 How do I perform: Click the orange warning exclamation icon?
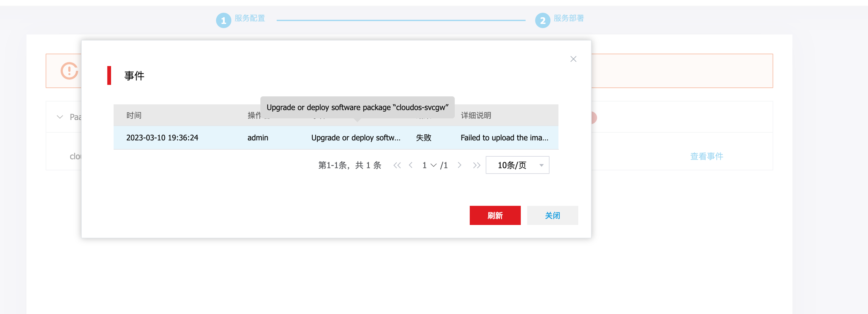coord(70,71)
